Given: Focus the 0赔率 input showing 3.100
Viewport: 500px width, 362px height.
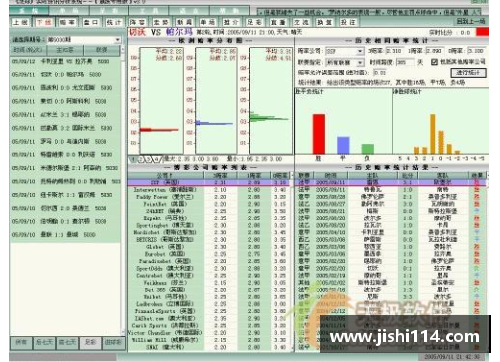Looking at the screenshot, I should point(476,51).
